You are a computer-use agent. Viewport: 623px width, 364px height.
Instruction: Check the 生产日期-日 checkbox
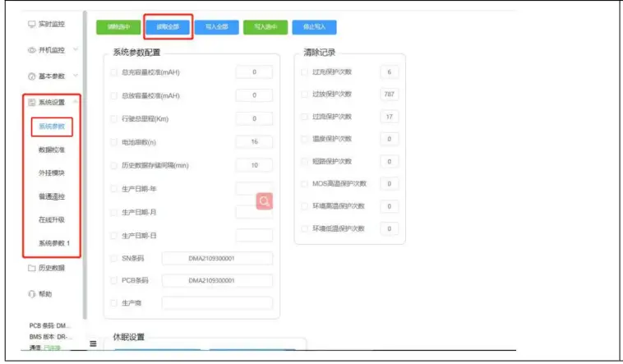click(x=113, y=236)
